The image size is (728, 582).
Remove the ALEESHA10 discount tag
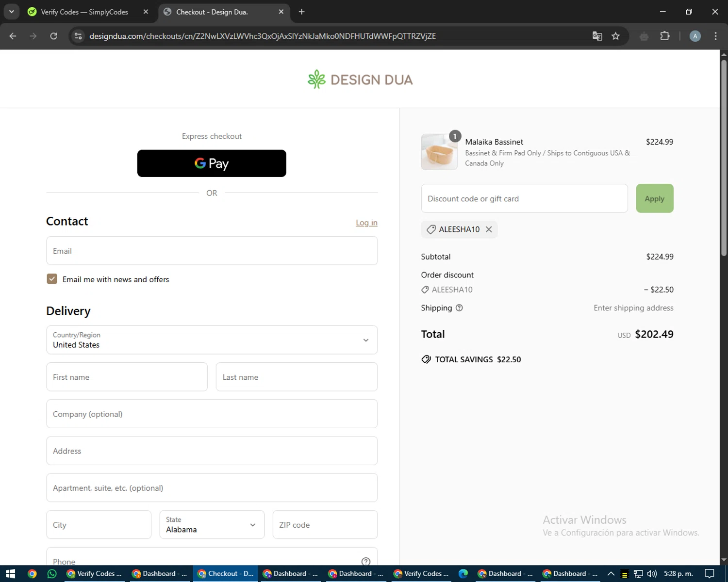(x=489, y=229)
